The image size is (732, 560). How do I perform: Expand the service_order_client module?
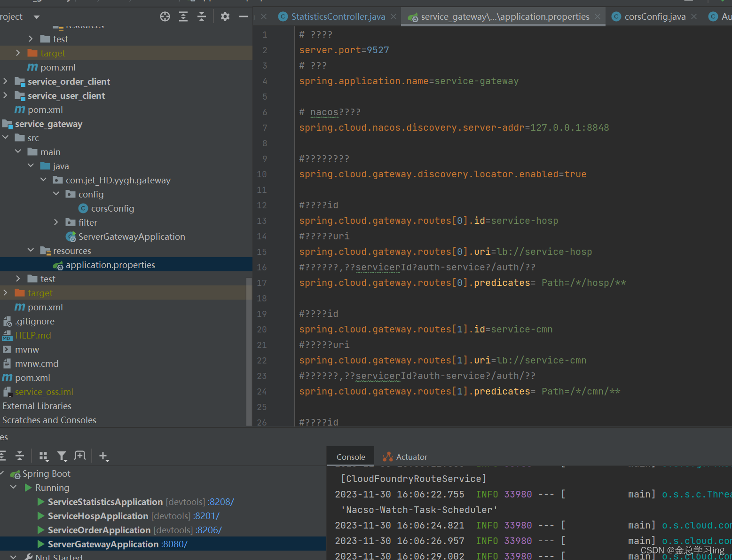click(5, 81)
